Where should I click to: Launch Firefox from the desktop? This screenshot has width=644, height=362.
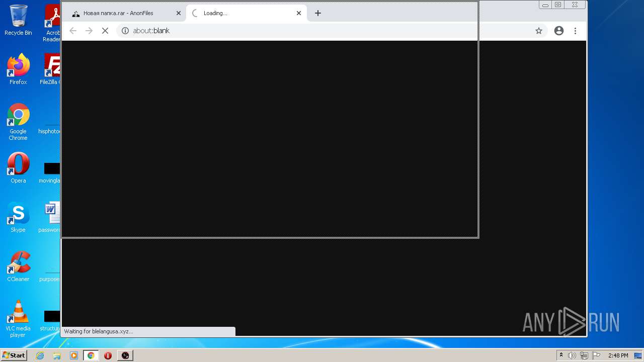tap(18, 69)
